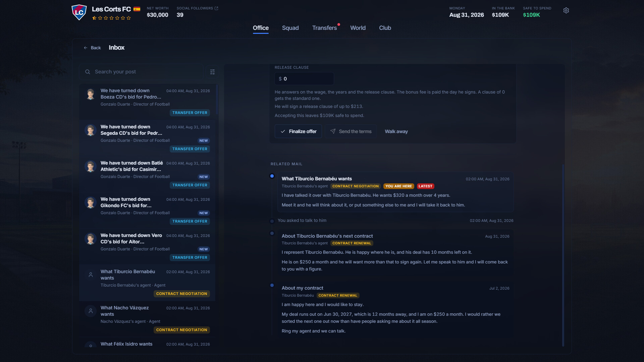
Task: Click the YOU ARE HERE tag
Action: tap(398, 186)
